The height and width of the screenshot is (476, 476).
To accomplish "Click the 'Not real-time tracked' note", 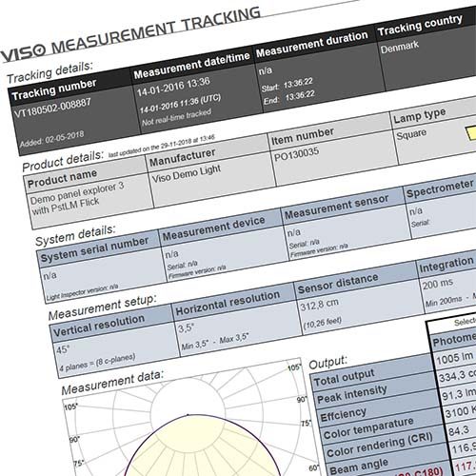I will pos(176,117).
